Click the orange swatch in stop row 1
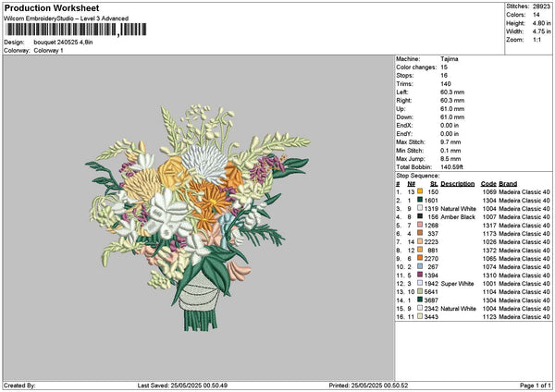The height and width of the screenshot is (392, 555). pyautogui.click(x=420, y=191)
